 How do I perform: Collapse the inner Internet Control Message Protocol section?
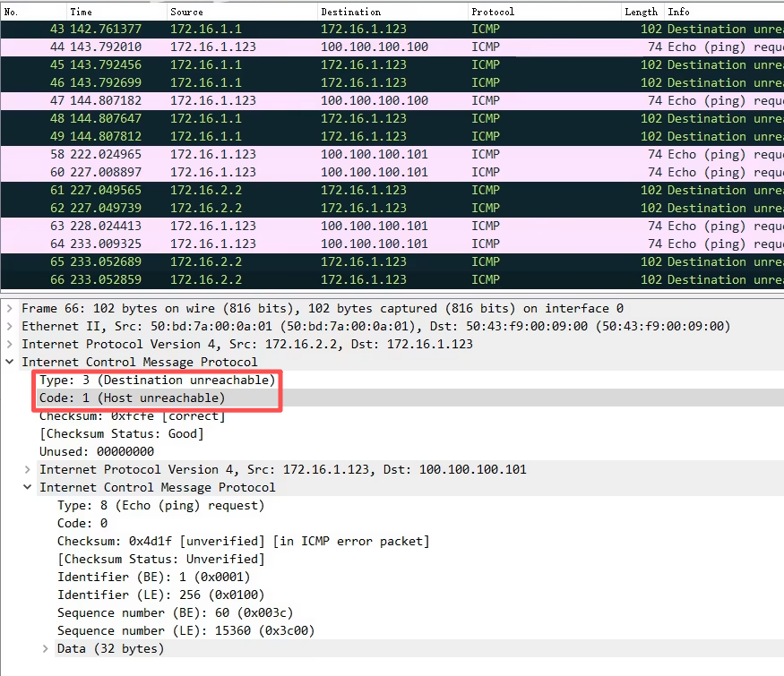[28, 487]
